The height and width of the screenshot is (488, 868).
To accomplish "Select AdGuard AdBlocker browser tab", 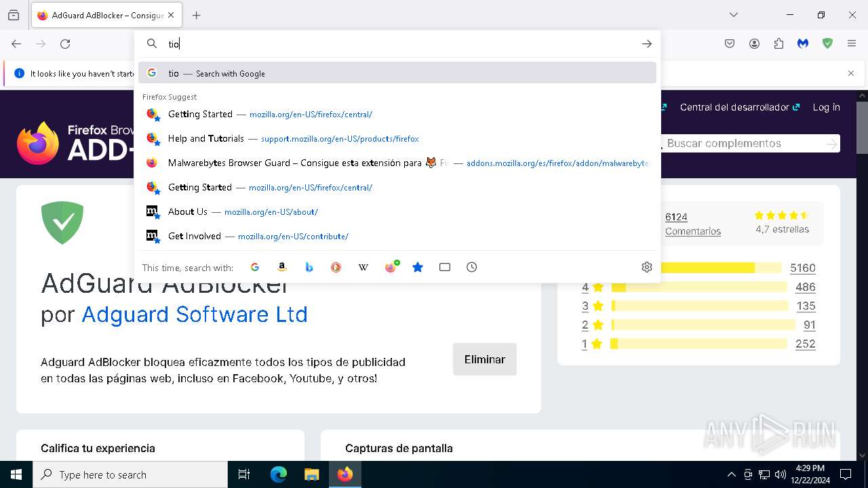I will pyautogui.click(x=106, y=15).
